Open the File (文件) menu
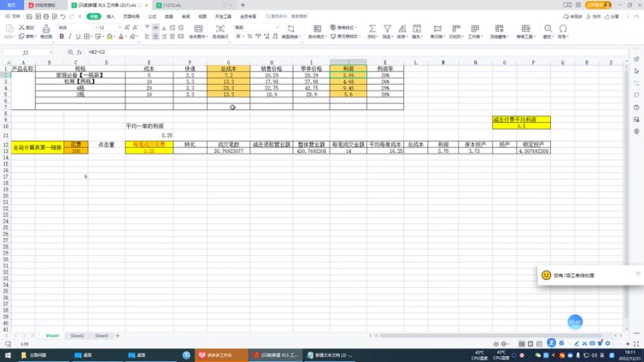The height and width of the screenshot is (362, 644). pos(13,17)
